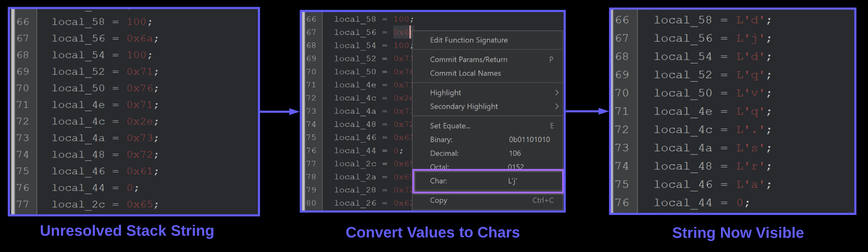Pick Decimal: 106 conversion option

coord(487,153)
